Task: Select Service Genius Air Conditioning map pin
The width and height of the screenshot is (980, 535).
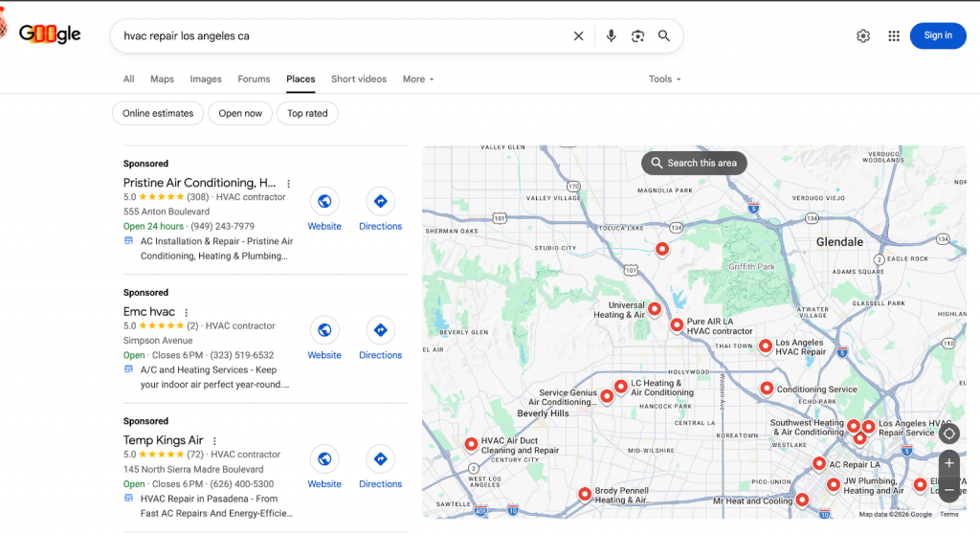Action: pos(606,396)
